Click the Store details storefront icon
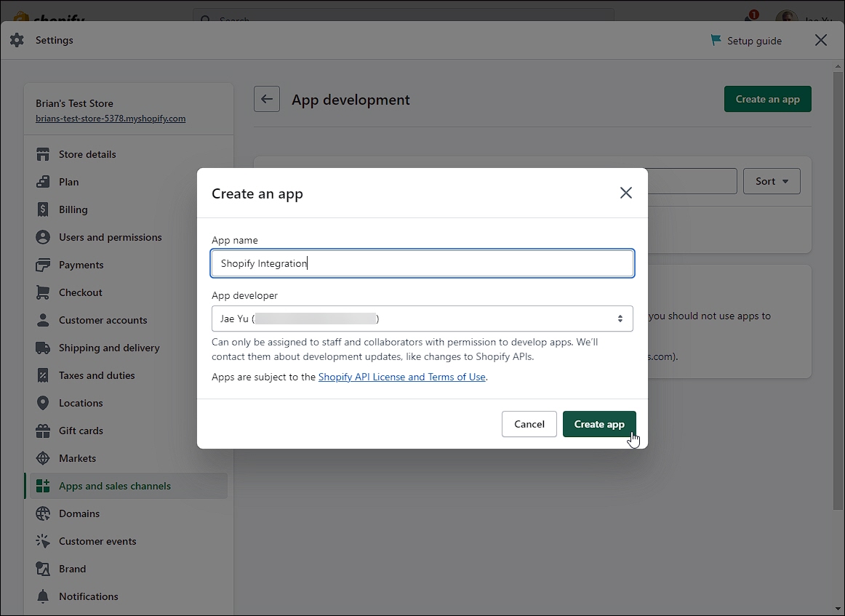 [x=43, y=154]
